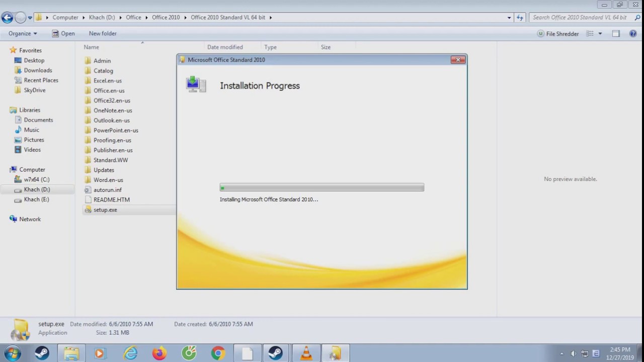
Task: Sort by the Type column header
Action: [x=270, y=47]
